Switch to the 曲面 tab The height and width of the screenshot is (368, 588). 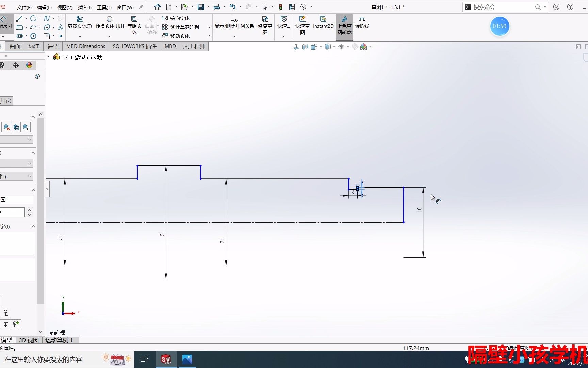[15, 46]
